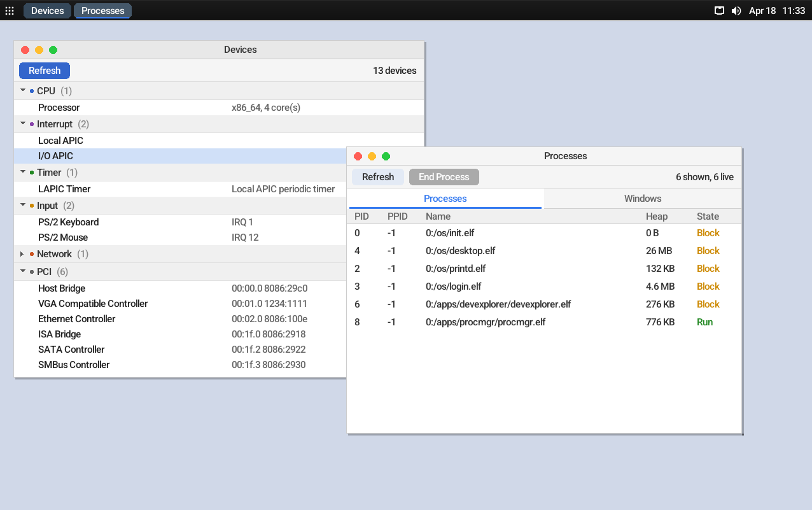Click the green Run state of procmgr
Image resolution: width=812 pixels, height=510 pixels.
704,322
